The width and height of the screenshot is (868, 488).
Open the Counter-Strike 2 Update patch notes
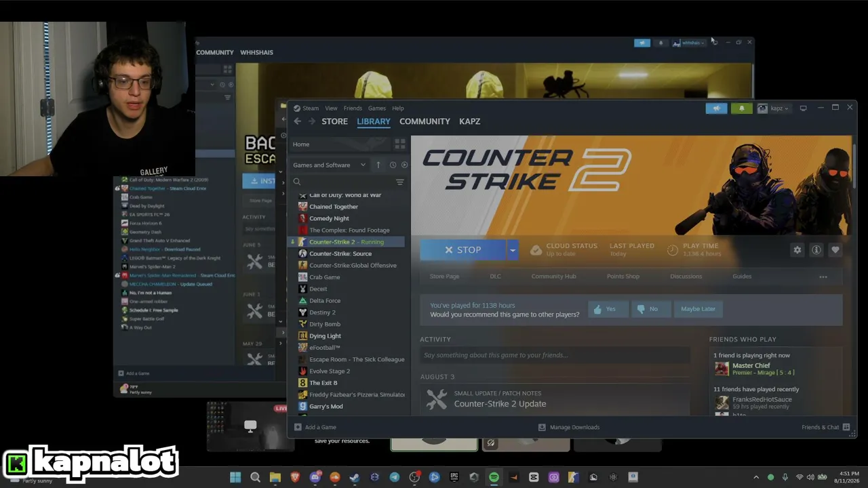point(500,404)
